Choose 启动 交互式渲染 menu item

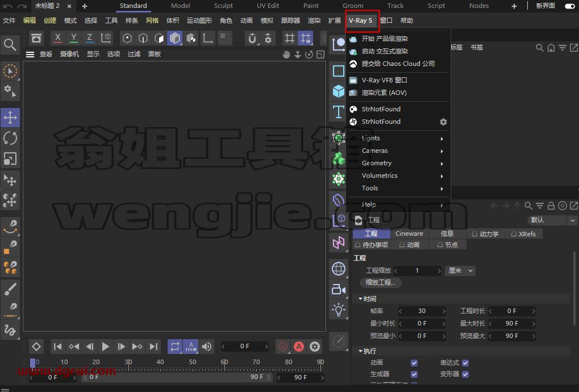(398, 51)
